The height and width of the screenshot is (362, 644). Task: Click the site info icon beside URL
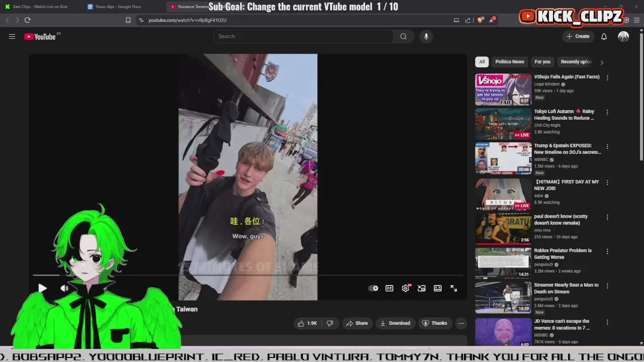pos(141,20)
